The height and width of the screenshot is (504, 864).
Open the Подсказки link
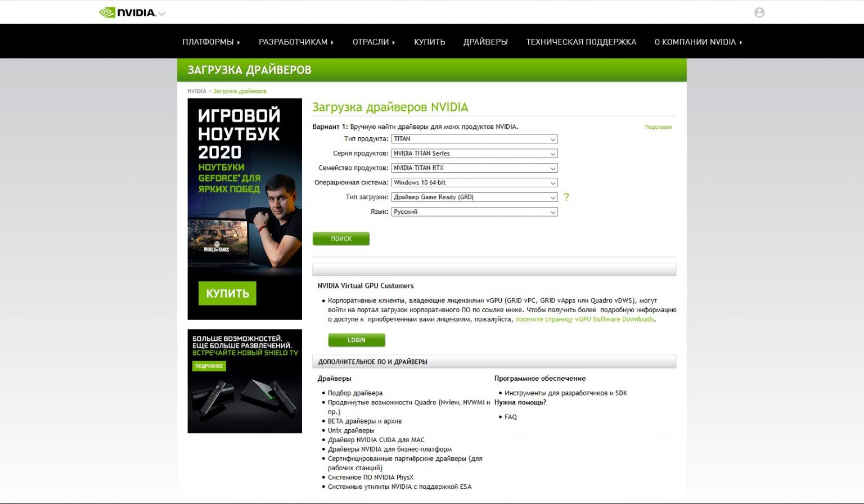[x=658, y=127]
